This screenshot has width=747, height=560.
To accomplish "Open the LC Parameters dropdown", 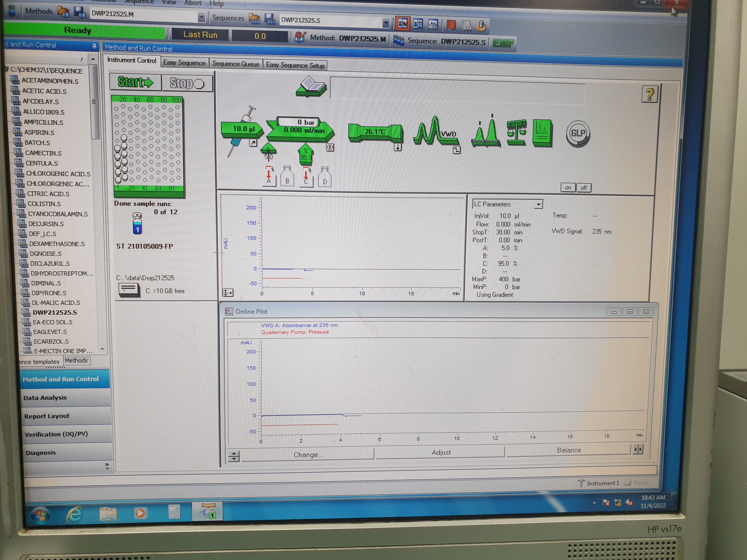I will click(x=538, y=204).
